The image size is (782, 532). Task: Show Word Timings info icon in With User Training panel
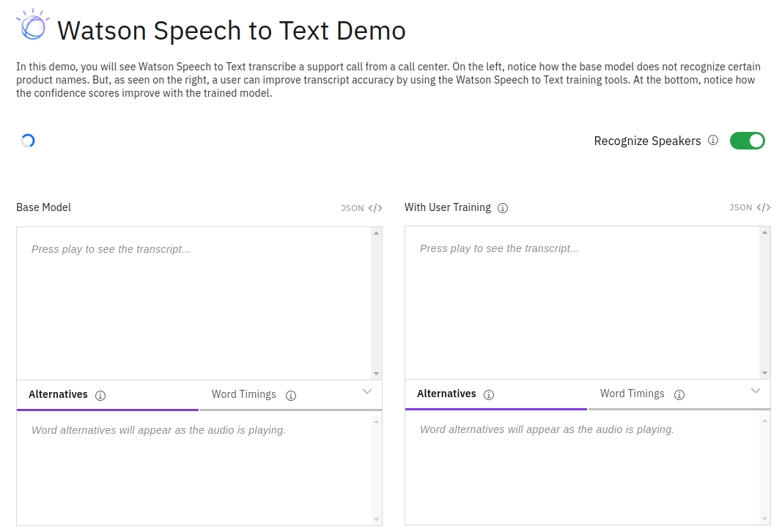coord(679,396)
